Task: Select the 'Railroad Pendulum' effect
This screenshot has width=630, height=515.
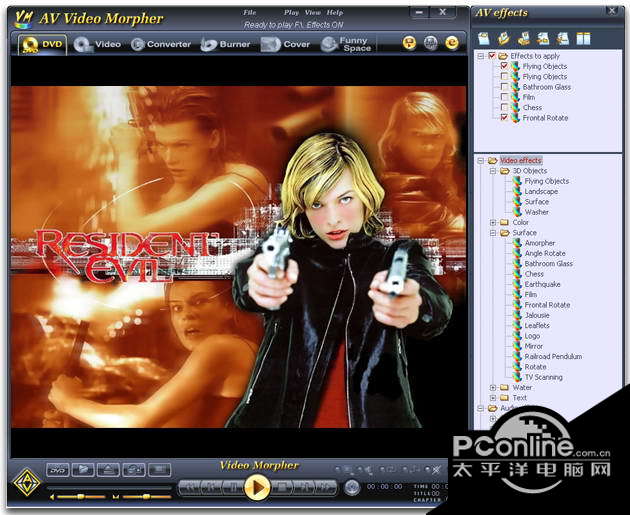Action: 553,356
